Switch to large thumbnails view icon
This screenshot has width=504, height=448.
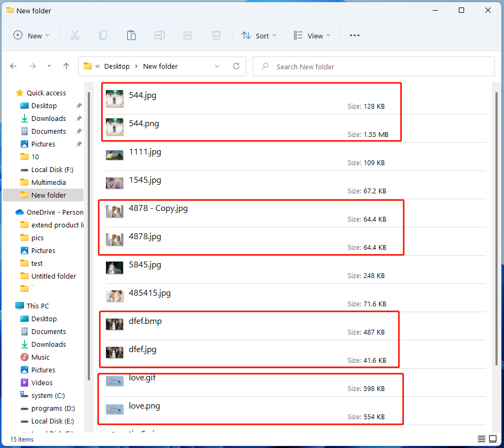click(493, 439)
